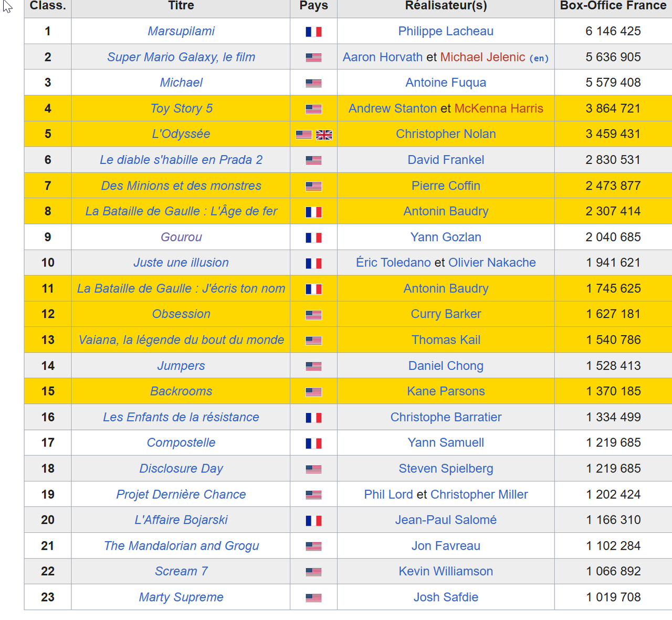Go to the Juste une illusion article
Viewport: 672px width, 620px height.
coord(181,263)
